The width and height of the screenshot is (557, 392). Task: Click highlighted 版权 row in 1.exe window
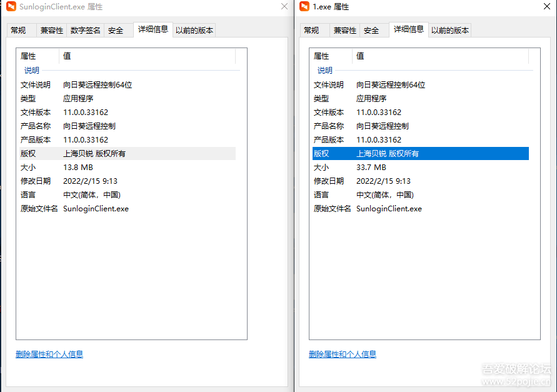tap(421, 154)
